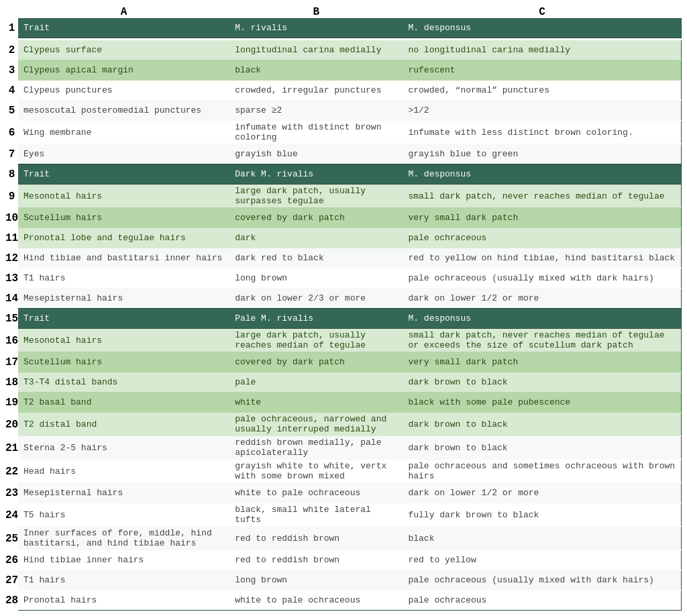Viewport: 687px width, 616px height.
Task: Select row 1 header number
Action: (x=11, y=28)
